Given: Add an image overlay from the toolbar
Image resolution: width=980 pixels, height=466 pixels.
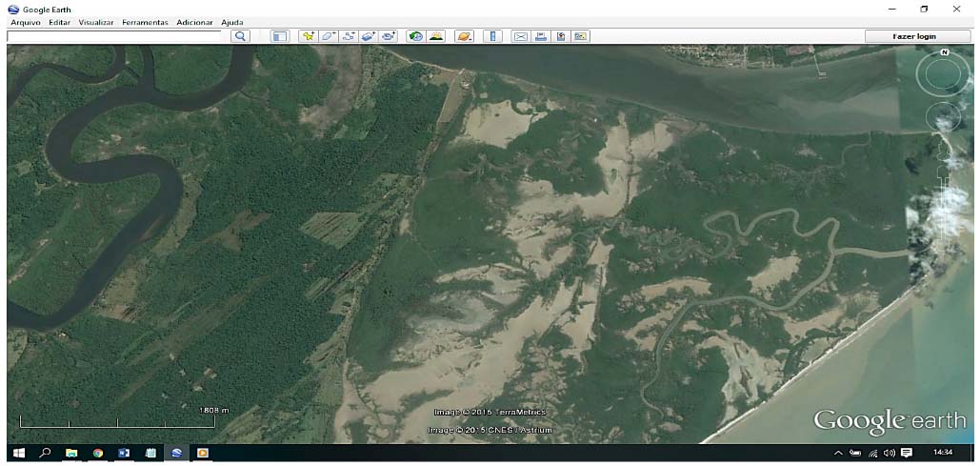Looking at the screenshot, I should 369,36.
